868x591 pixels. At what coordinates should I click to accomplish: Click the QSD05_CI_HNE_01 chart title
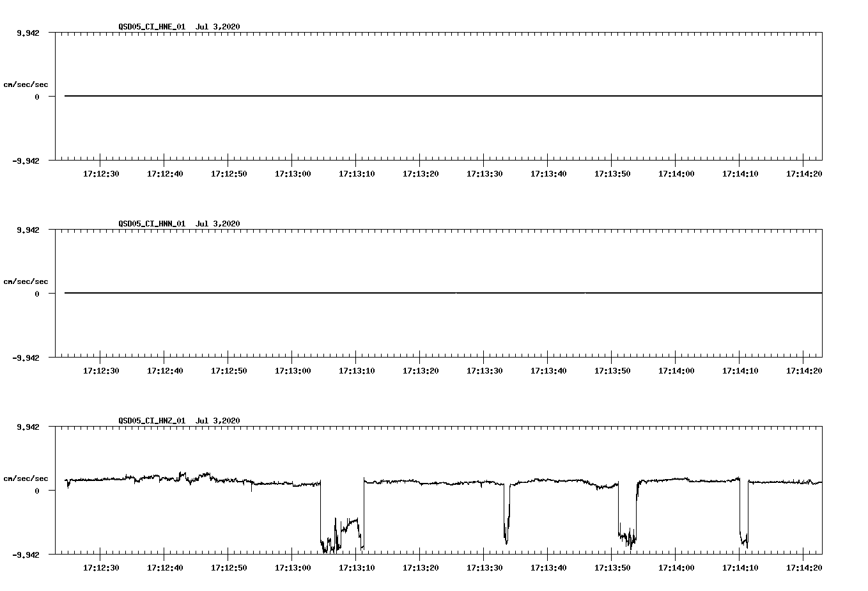179,26
